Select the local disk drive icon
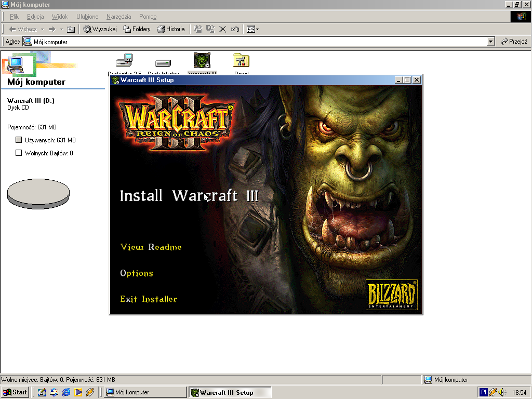The width and height of the screenshot is (532, 399). [x=163, y=63]
